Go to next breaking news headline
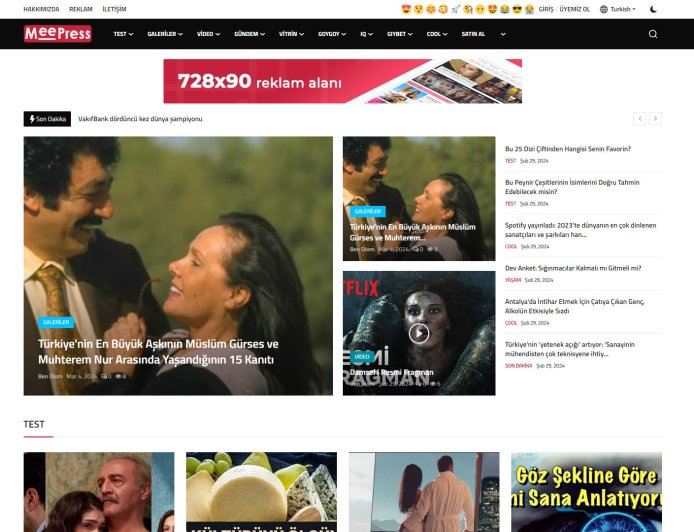This screenshot has width=694, height=532. click(x=656, y=119)
